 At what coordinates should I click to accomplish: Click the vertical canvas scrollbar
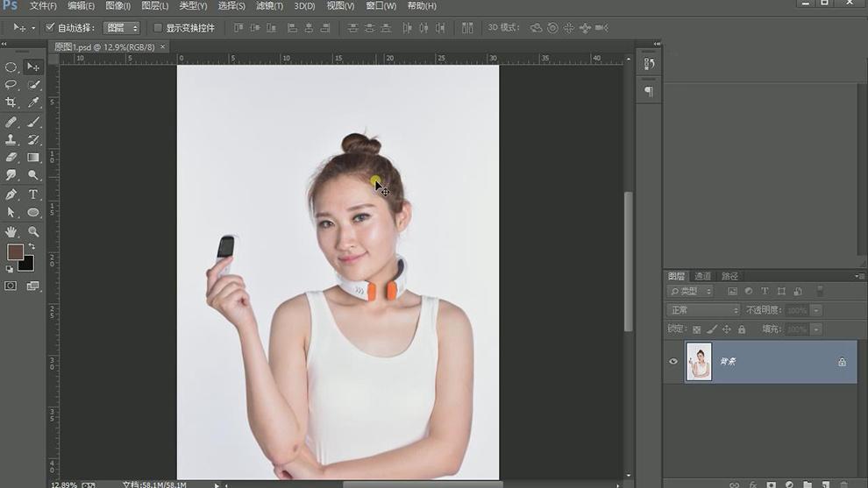coord(629,261)
